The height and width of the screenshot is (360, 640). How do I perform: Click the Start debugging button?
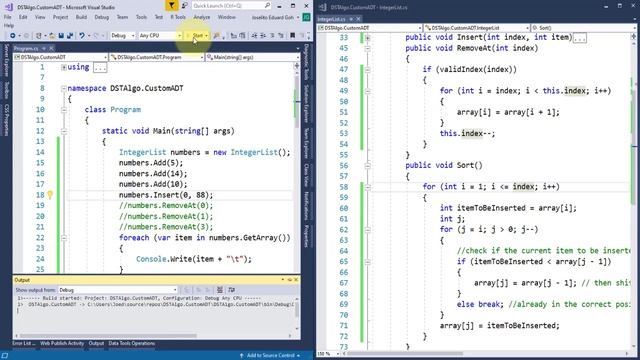(x=196, y=36)
